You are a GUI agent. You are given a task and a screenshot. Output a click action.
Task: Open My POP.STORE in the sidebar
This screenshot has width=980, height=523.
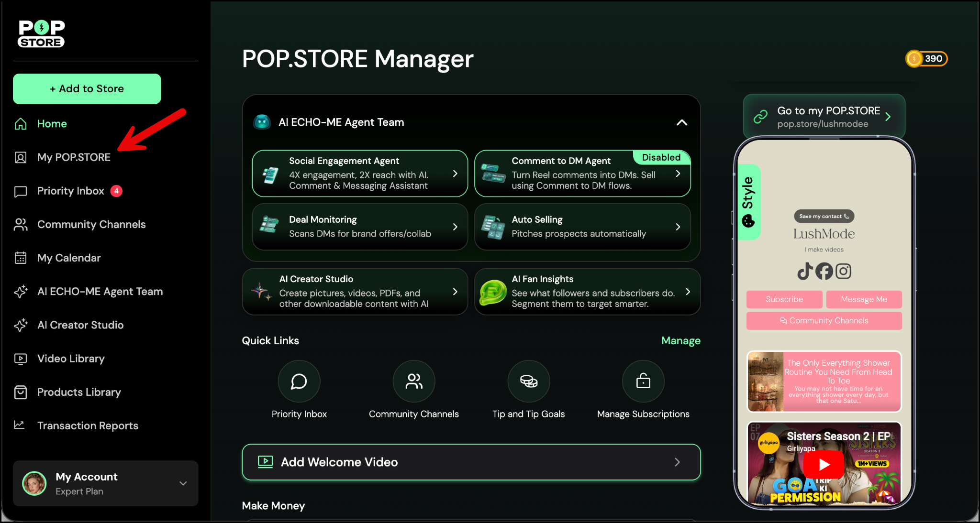pyautogui.click(x=74, y=157)
